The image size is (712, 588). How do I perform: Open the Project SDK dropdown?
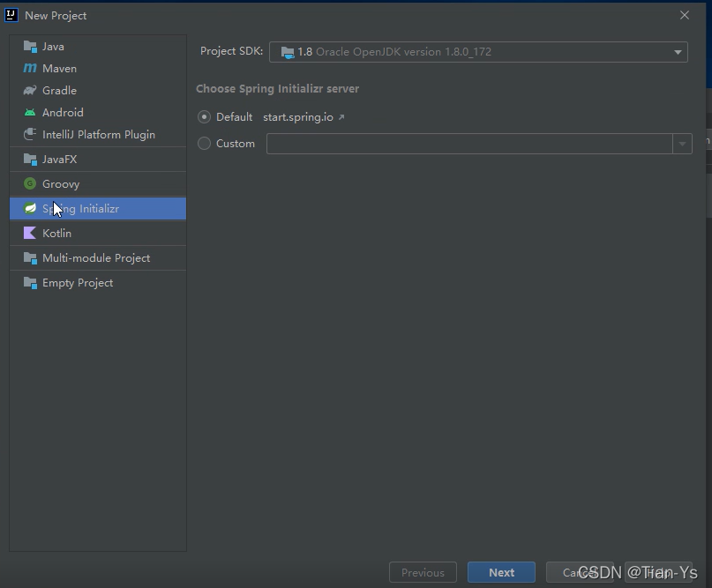pyautogui.click(x=478, y=52)
